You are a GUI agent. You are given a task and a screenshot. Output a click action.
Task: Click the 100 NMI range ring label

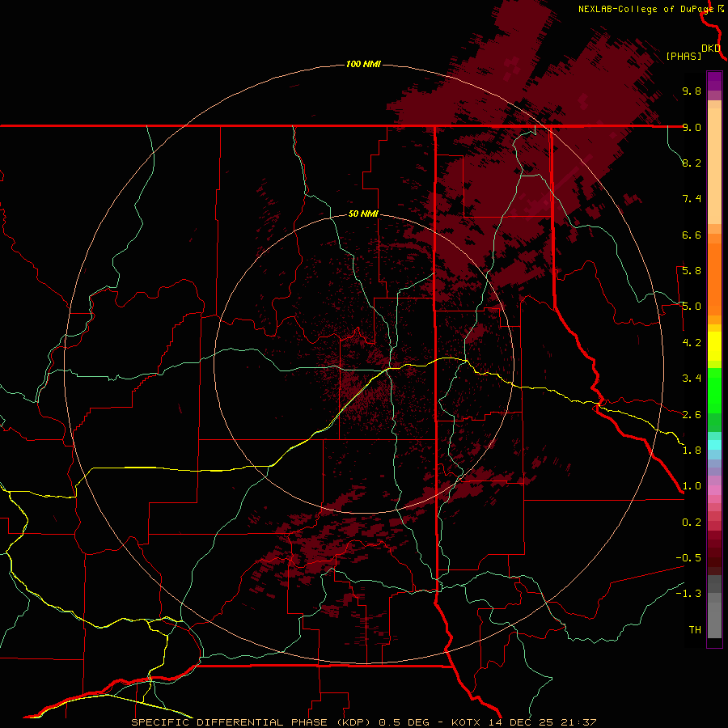[363, 64]
